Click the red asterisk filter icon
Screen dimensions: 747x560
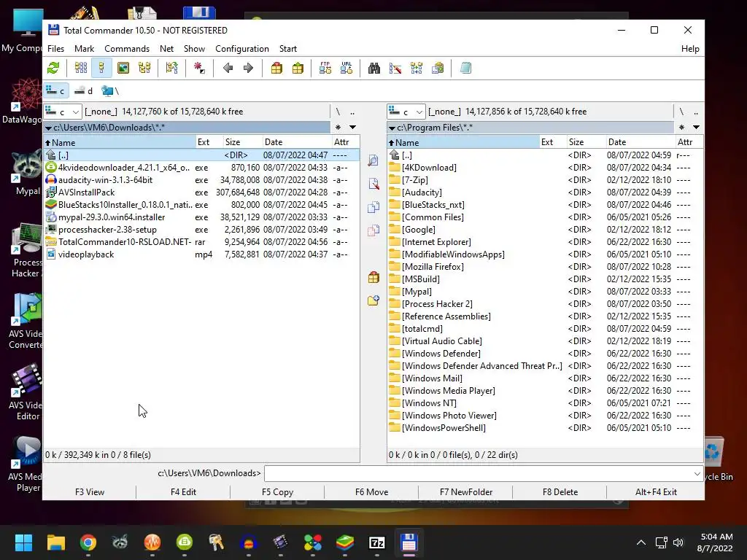[x=199, y=68]
